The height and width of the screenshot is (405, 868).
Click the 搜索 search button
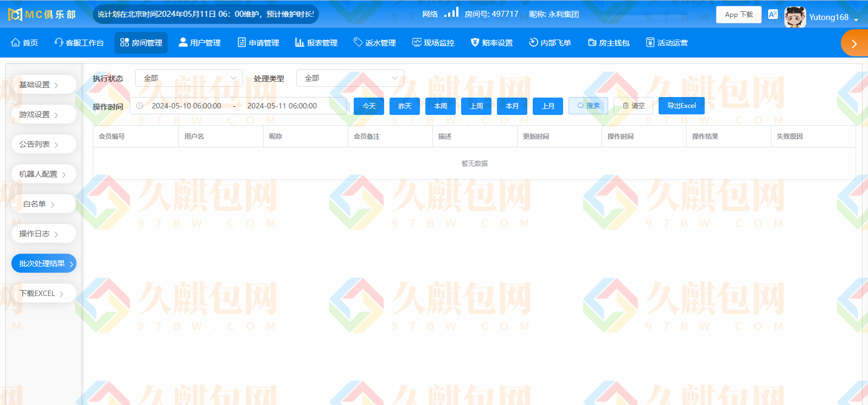(589, 106)
